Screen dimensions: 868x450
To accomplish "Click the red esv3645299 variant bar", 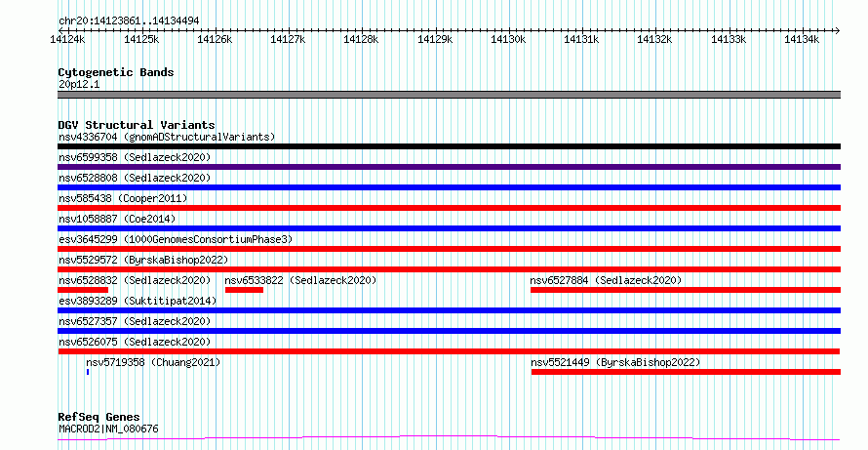I will (x=449, y=249).
